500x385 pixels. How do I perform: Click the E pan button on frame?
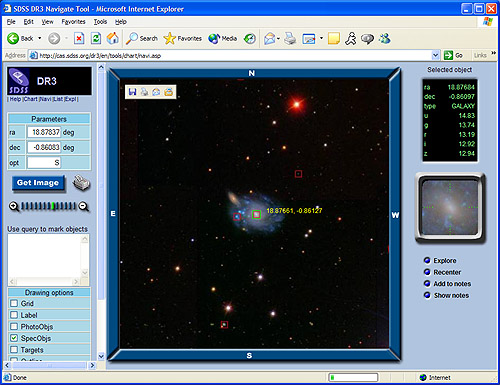pyautogui.click(x=113, y=213)
